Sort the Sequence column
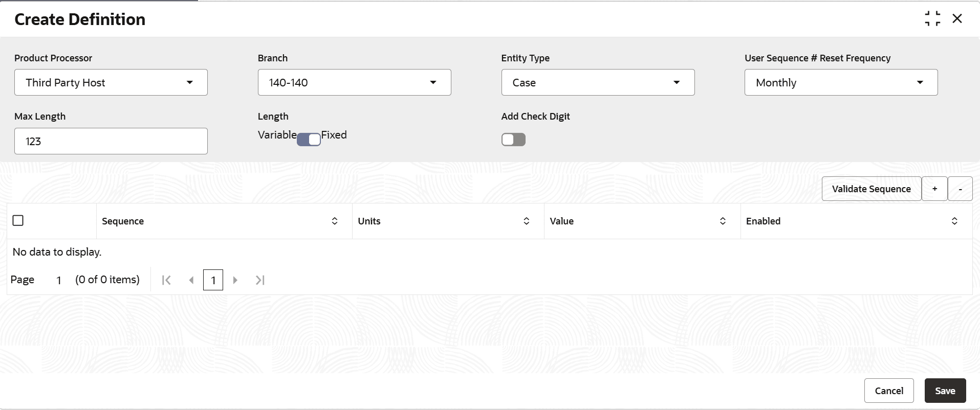The width and height of the screenshot is (980, 410). 335,221
